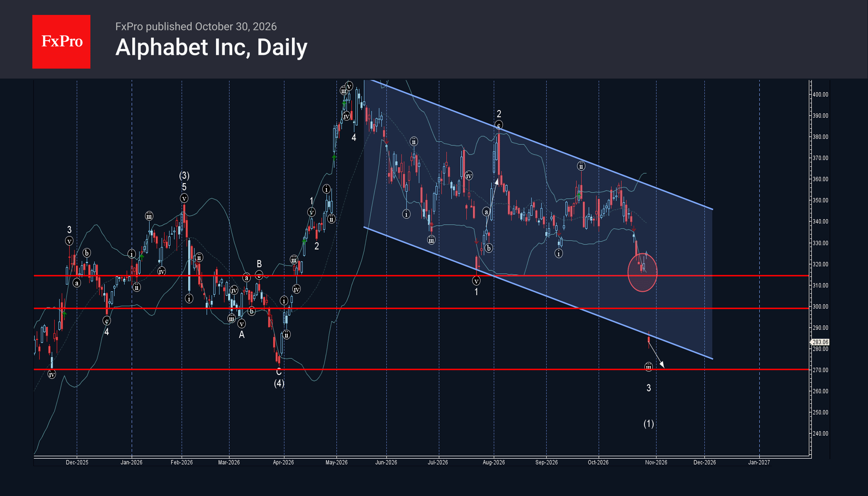
Task: Click the 320.00 price axis label
Action: tap(820, 264)
